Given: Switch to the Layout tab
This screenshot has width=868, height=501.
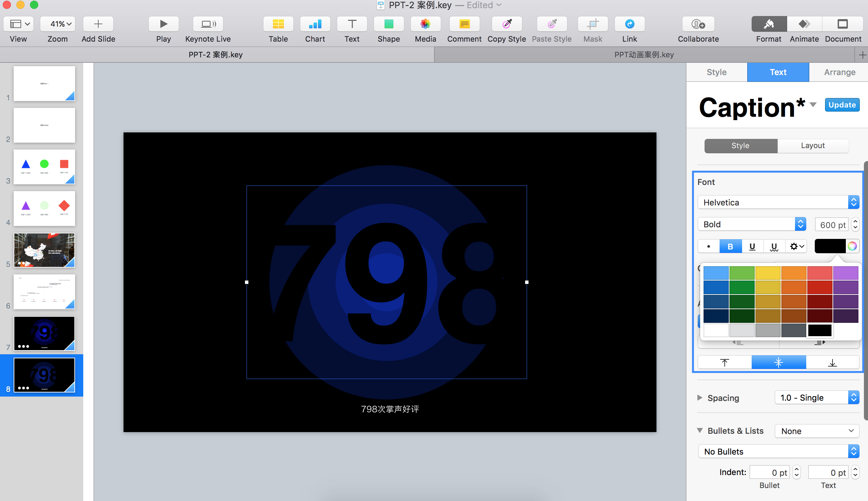Looking at the screenshot, I should point(812,145).
